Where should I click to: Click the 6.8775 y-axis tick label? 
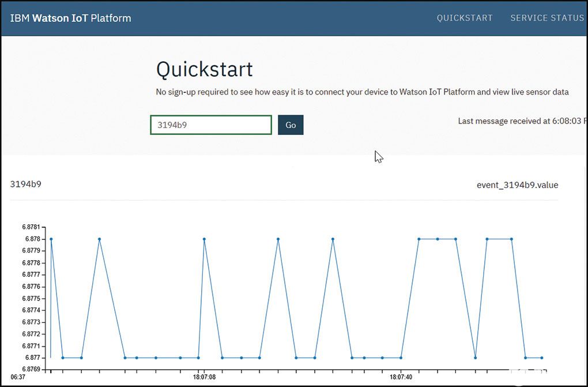31,299
